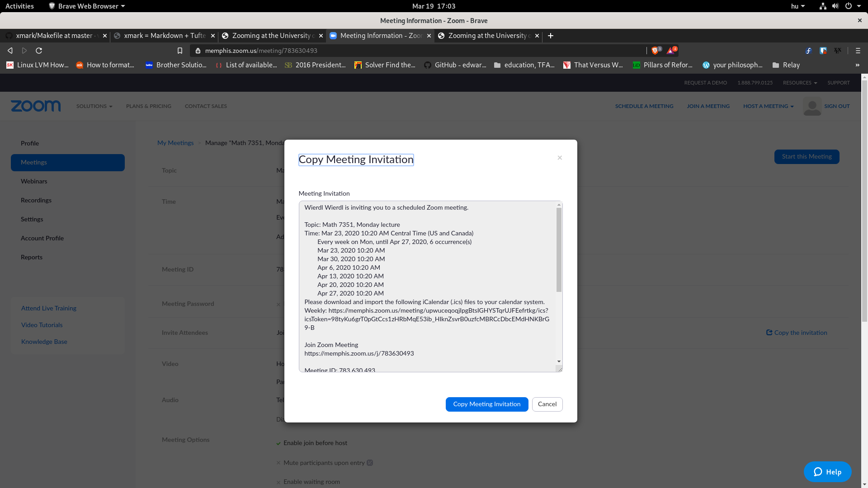Open Settings in the sidebar
The width and height of the screenshot is (868, 488).
pyautogui.click(x=32, y=219)
